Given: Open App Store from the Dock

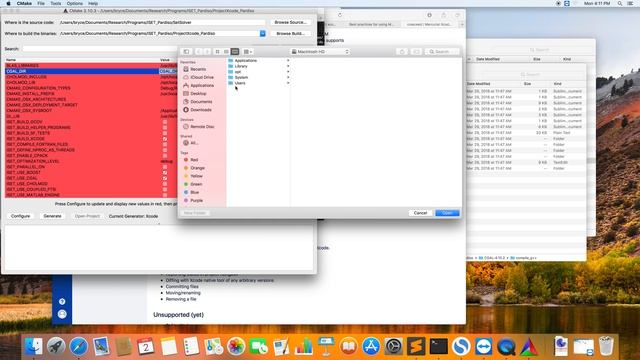Looking at the screenshot, I should coord(371,346).
